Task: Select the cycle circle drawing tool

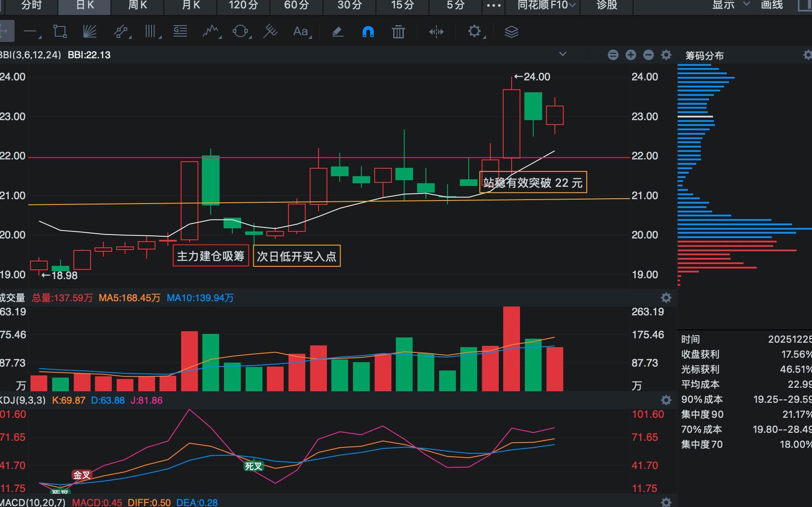Action: point(241,32)
